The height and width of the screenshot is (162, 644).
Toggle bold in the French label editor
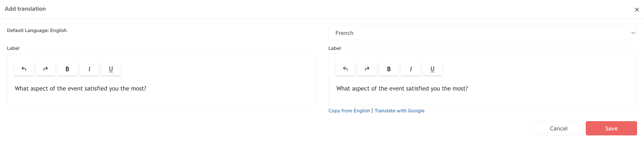(x=389, y=69)
